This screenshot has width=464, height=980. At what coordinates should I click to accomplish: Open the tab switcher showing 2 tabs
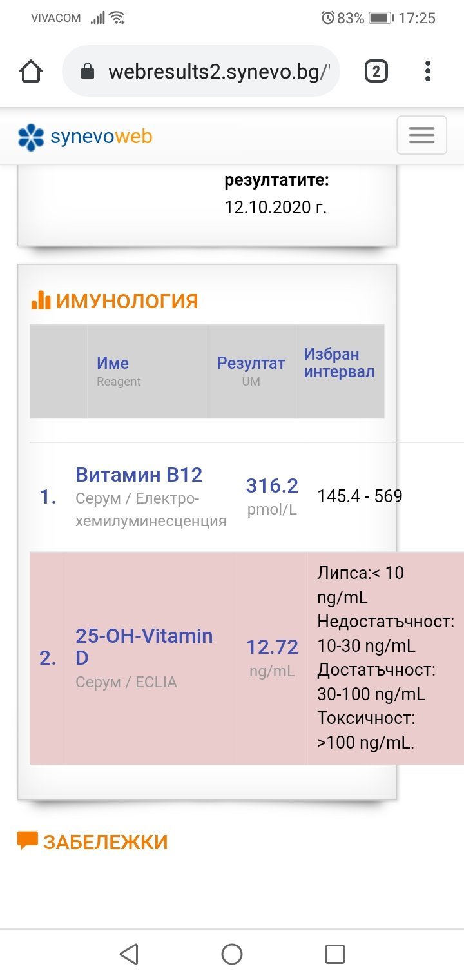[x=376, y=72]
